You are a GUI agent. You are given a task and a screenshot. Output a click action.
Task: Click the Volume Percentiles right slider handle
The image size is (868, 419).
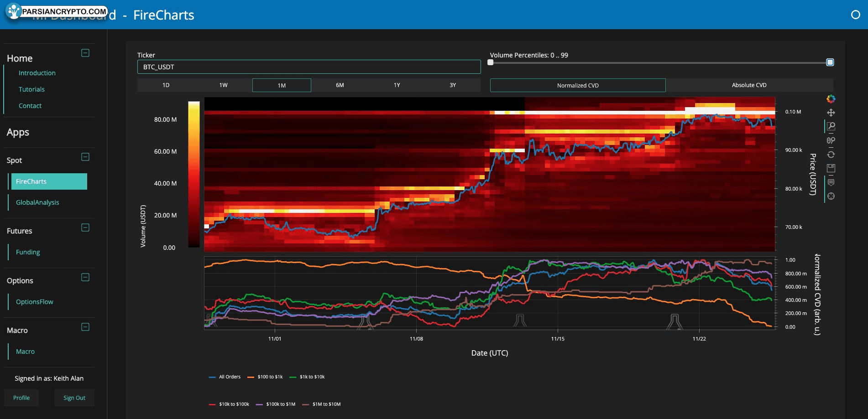(830, 62)
